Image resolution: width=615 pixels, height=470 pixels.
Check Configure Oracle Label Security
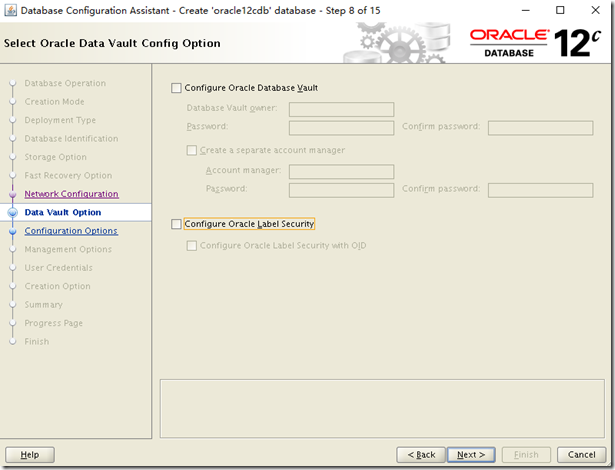pos(176,224)
